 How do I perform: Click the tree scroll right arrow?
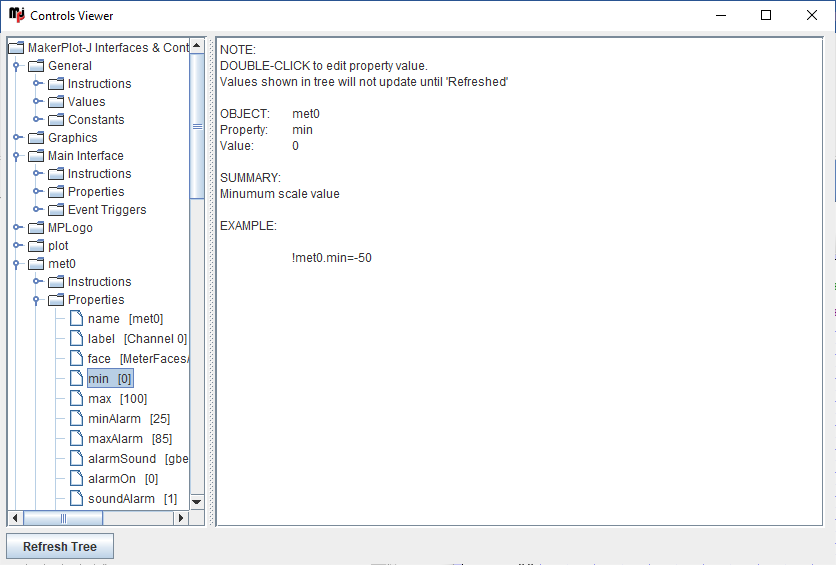181,518
